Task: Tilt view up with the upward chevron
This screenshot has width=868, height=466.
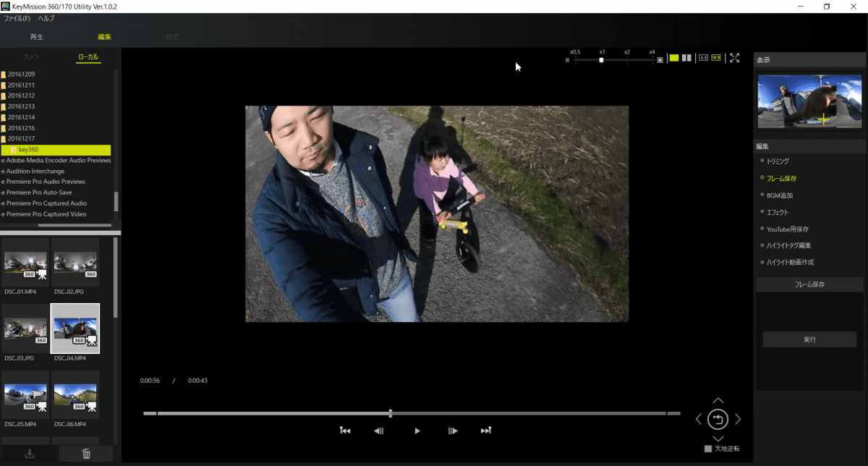Action: pos(718,399)
